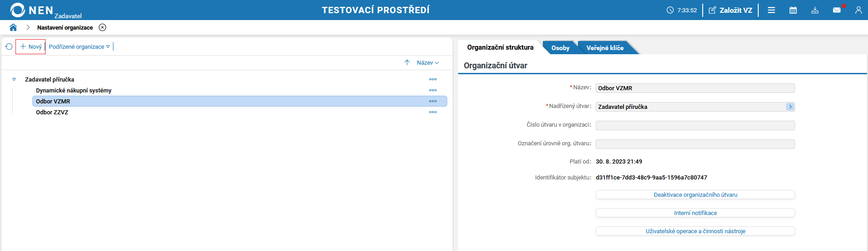Image resolution: width=868 pixels, height=251 pixels.
Task: Expand the Podřízené organizace dropdown
Action: [79, 46]
